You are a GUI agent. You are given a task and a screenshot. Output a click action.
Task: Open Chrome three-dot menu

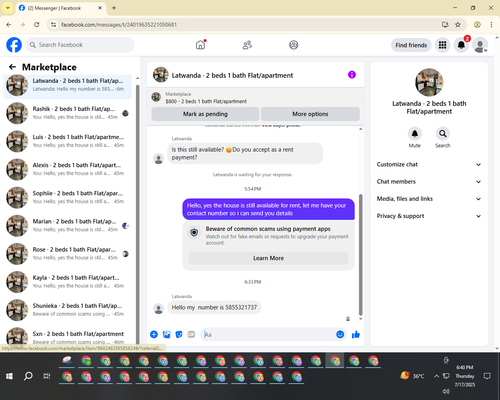[x=491, y=25]
